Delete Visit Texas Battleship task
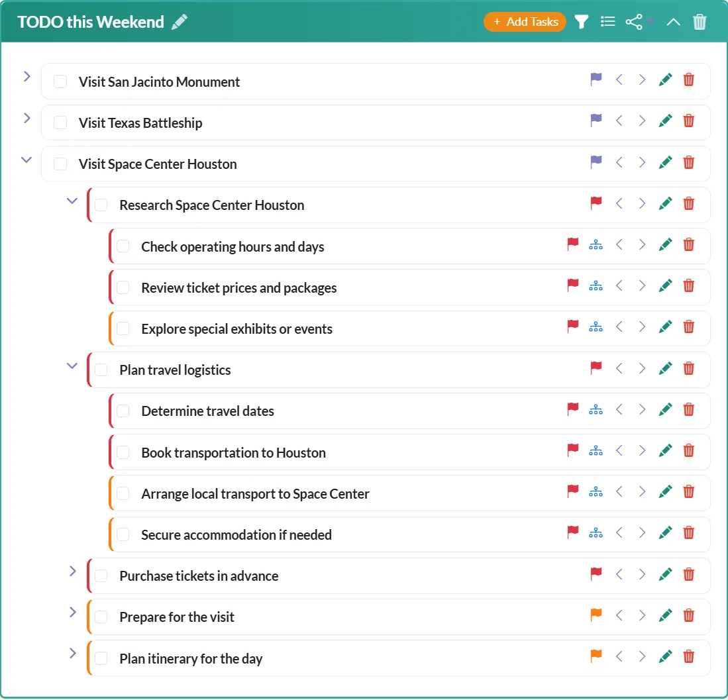 (x=689, y=121)
